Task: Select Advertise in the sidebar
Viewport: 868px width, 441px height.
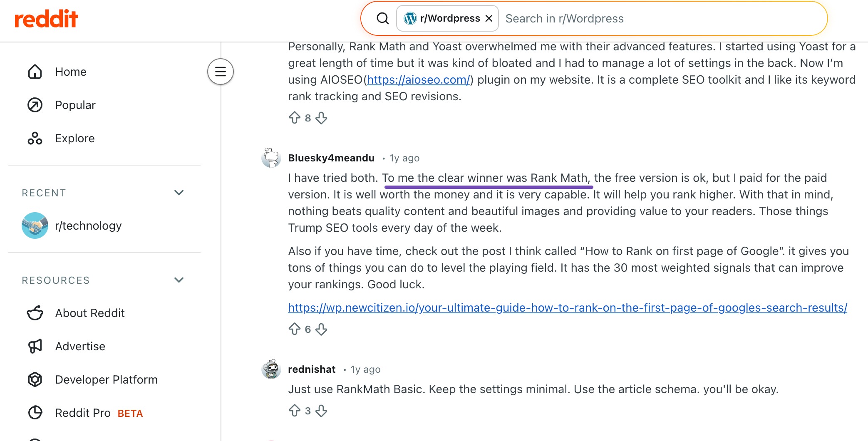Action: pyautogui.click(x=80, y=346)
